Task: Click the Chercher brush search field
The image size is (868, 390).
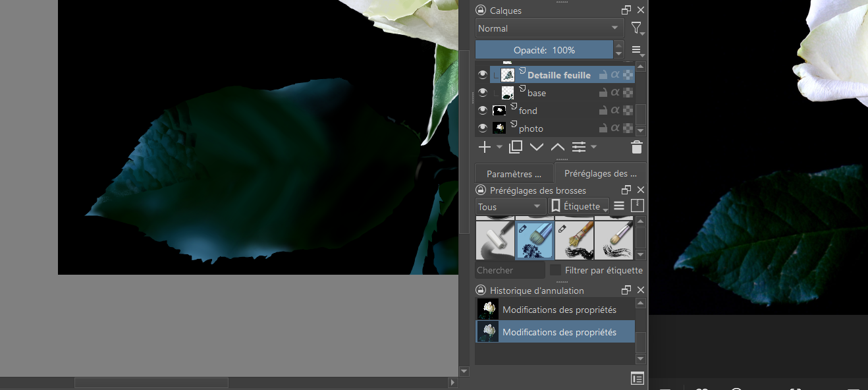Action: pyautogui.click(x=510, y=270)
